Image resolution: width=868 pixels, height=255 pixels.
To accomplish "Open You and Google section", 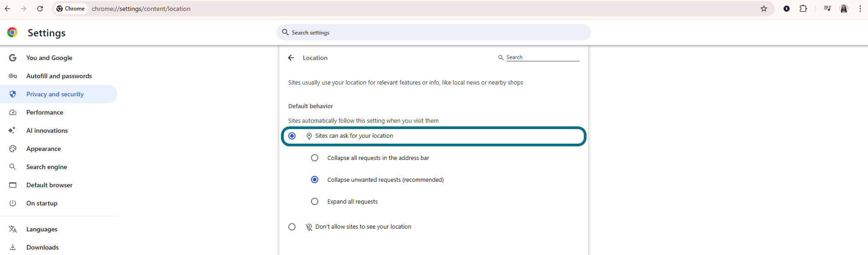I will [59, 58].
